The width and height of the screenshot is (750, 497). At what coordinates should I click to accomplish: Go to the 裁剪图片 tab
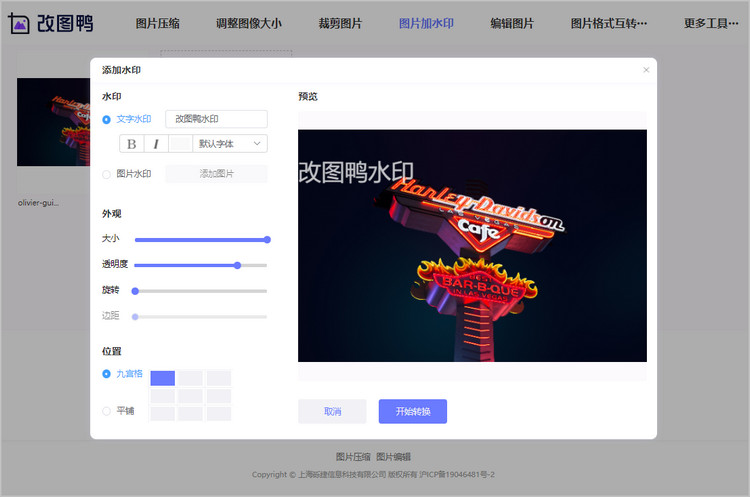(x=340, y=23)
